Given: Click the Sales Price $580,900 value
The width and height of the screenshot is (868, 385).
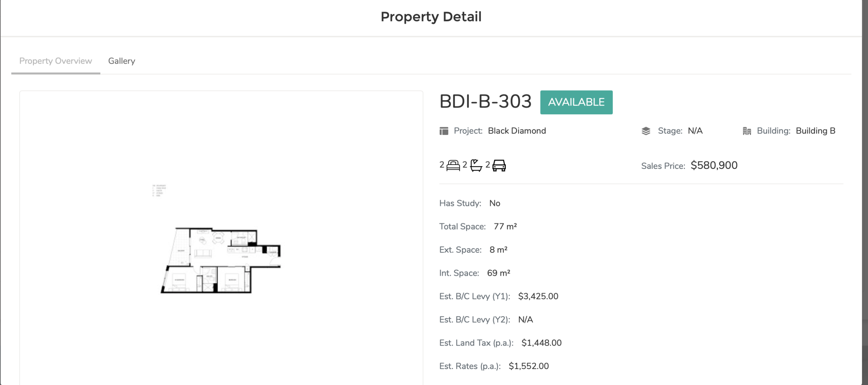Looking at the screenshot, I should [714, 166].
